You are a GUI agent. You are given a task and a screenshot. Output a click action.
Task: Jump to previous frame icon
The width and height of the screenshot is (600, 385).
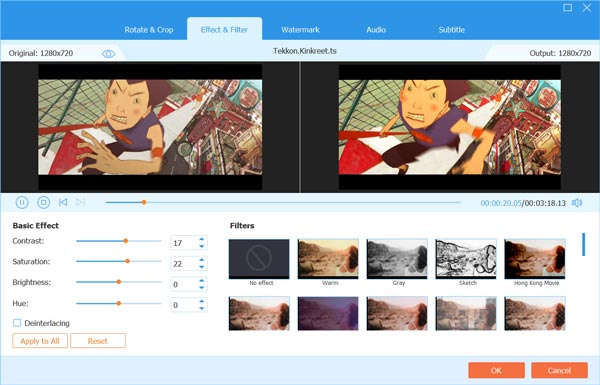click(x=63, y=202)
